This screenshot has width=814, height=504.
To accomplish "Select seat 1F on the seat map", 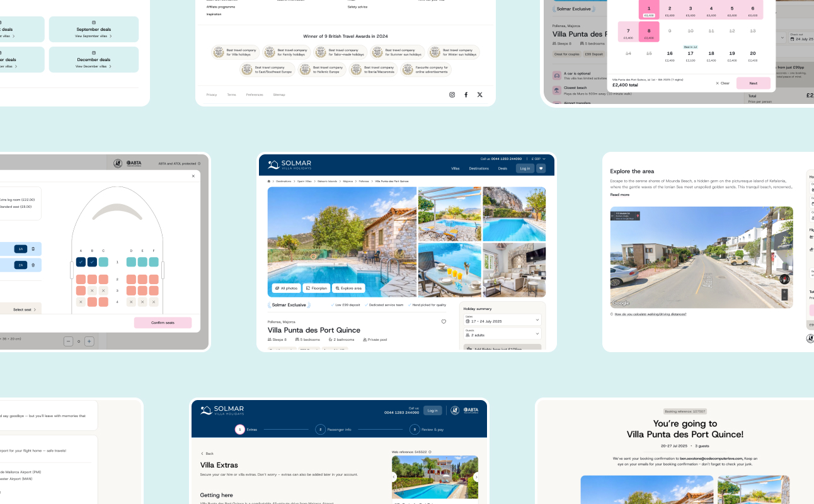I will (x=154, y=262).
